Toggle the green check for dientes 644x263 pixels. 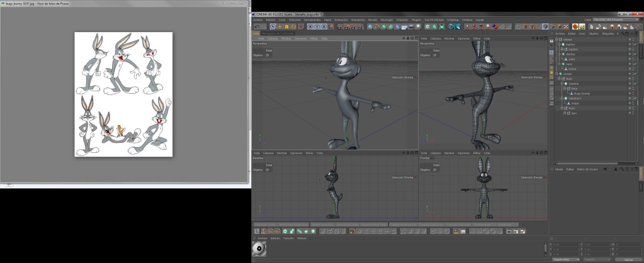click(x=635, y=54)
